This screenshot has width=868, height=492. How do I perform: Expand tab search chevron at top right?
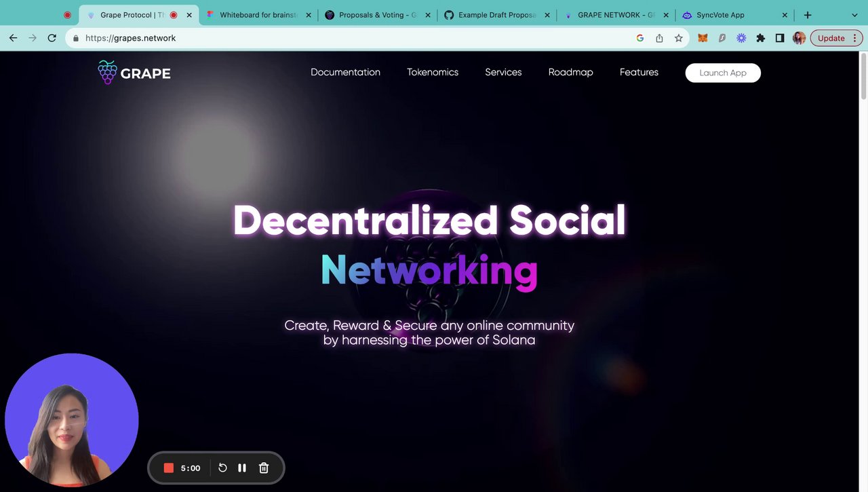(x=854, y=15)
